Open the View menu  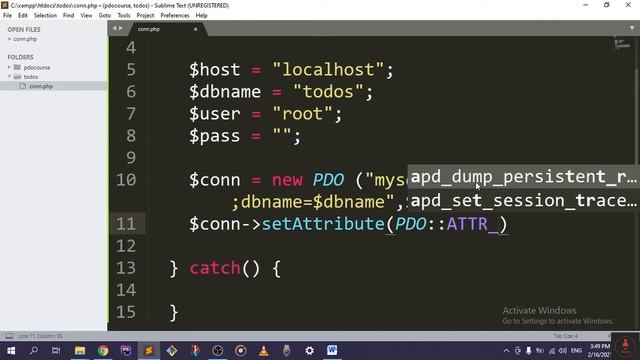point(86,16)
